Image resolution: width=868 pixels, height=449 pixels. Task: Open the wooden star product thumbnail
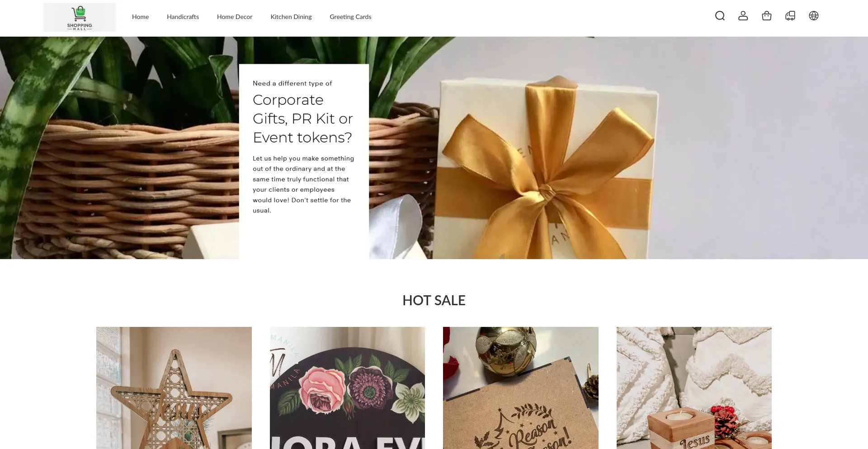point(174,388)
